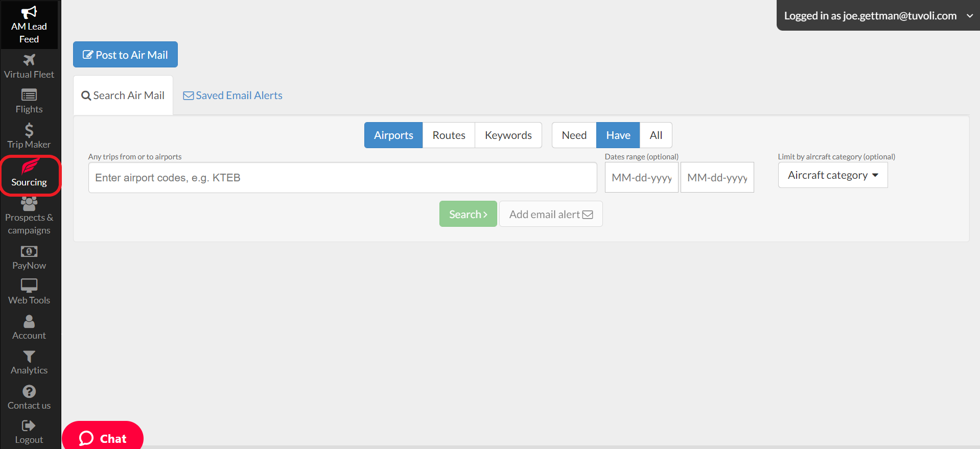980x449 pixels.
Task: Open Virtual Fleet airplane icon
Action: 29,60
